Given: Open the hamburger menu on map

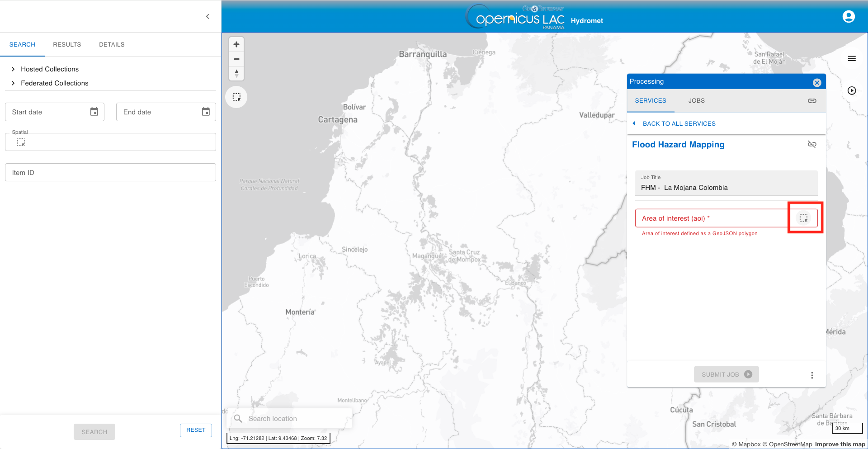Looking at the screenshot, I should click(852, 58).
